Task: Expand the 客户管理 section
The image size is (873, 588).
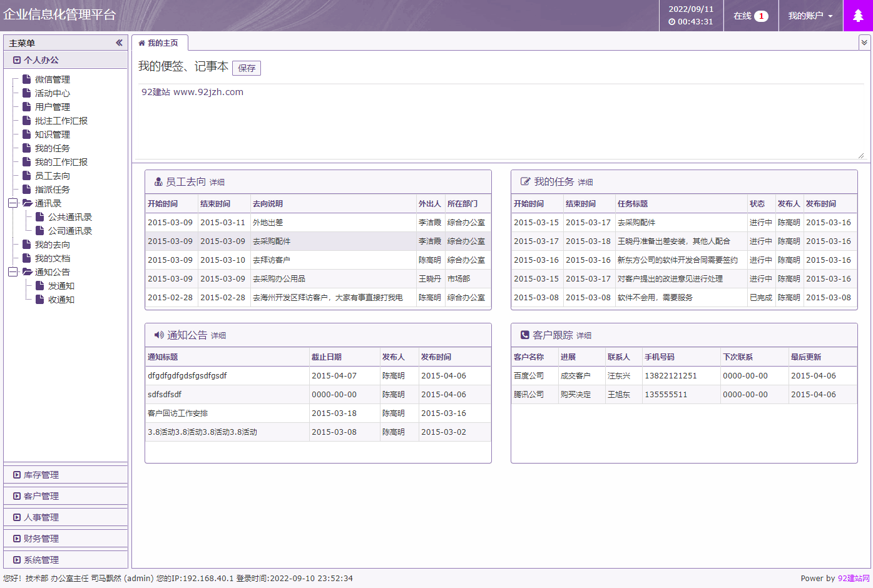Action: pyautogui.click(x=66, y=496)
